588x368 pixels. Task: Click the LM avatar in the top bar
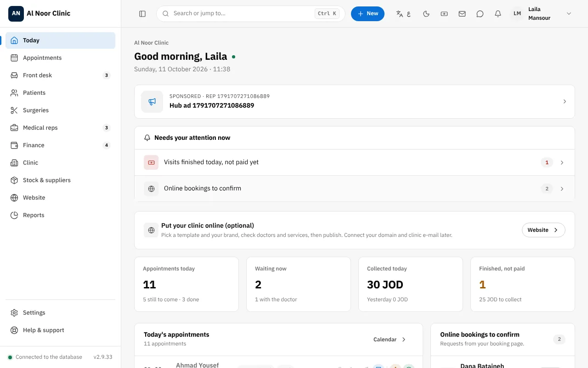[517, 14]
